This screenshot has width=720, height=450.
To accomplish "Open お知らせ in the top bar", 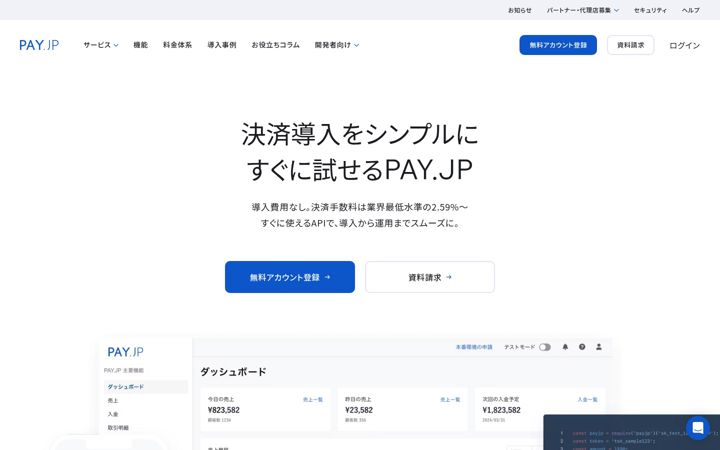I will click(x=520, y=10).
